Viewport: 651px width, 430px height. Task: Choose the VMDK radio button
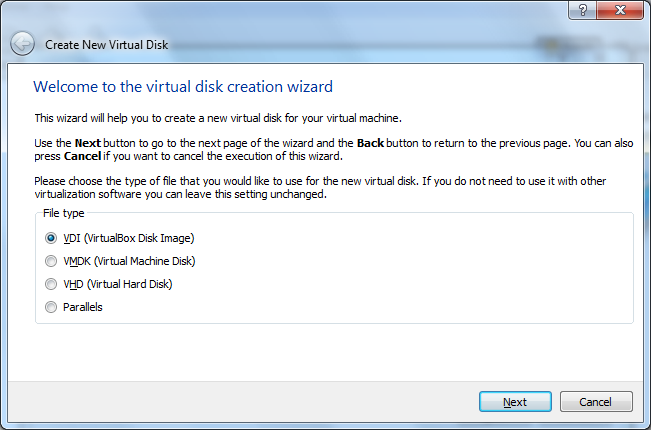(51, 261)
